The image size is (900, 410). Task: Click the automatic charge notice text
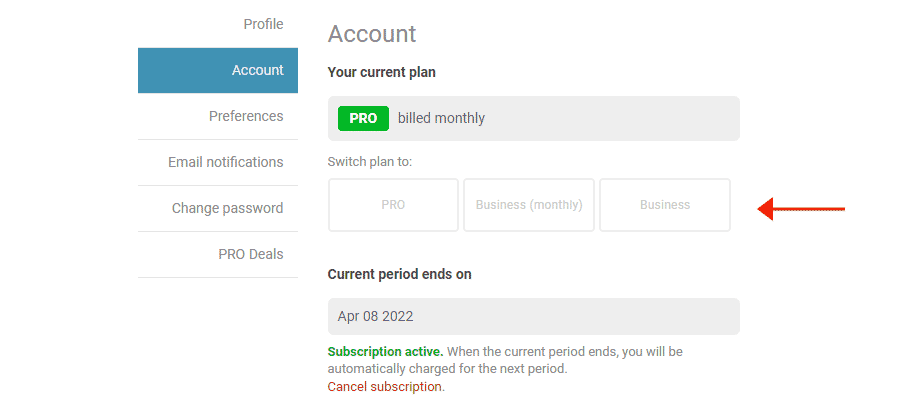[505, 359]
